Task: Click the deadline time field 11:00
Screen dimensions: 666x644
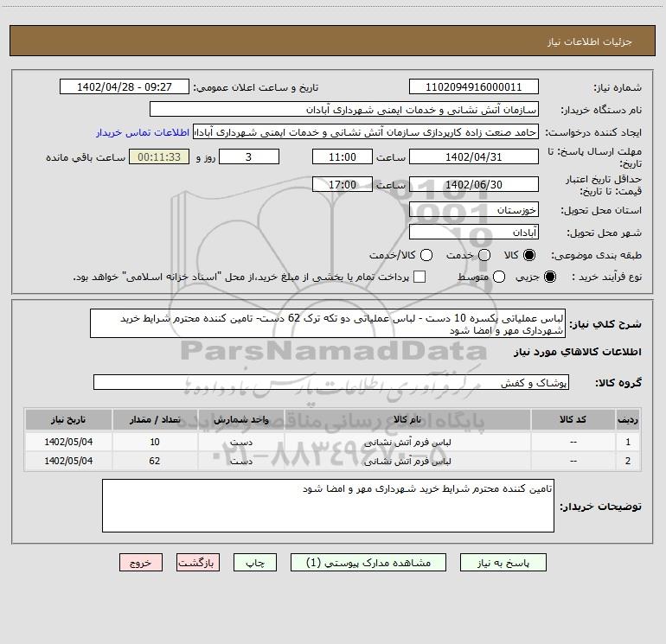Action: click(343, 156)
